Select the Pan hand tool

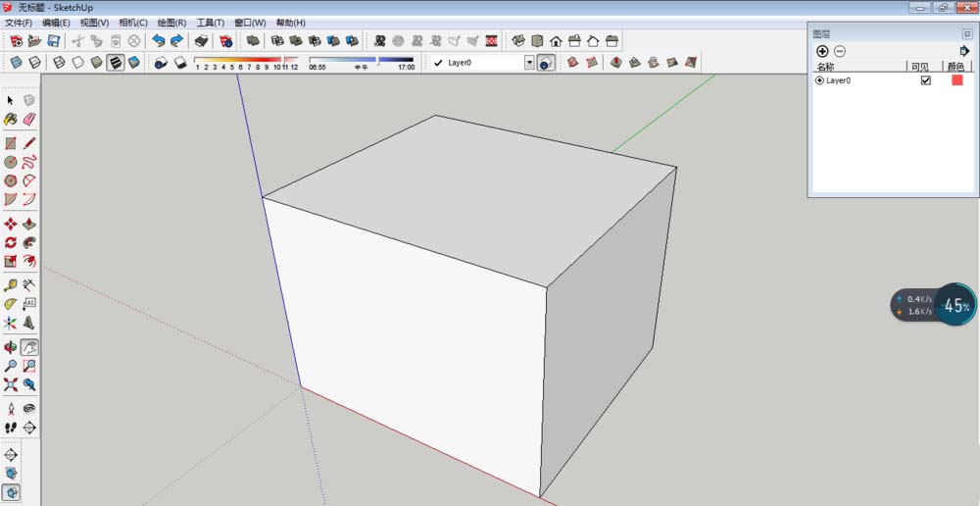tap(29, 347)
